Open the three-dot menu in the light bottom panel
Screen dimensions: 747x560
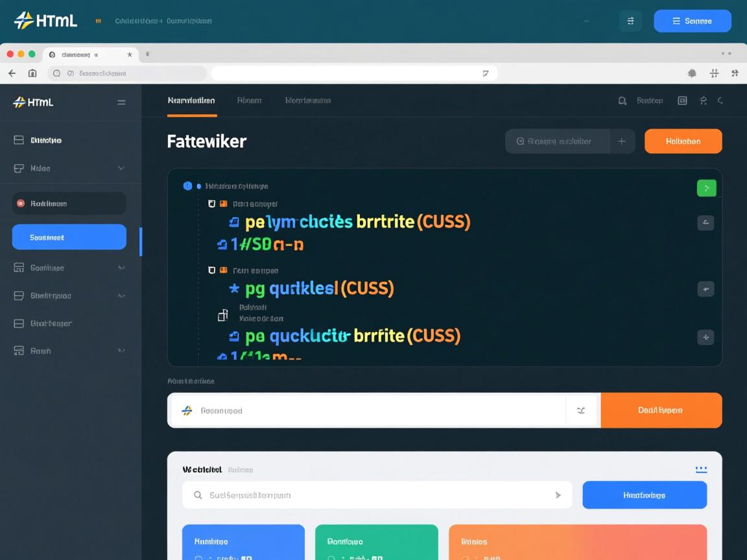pos(700,469)
